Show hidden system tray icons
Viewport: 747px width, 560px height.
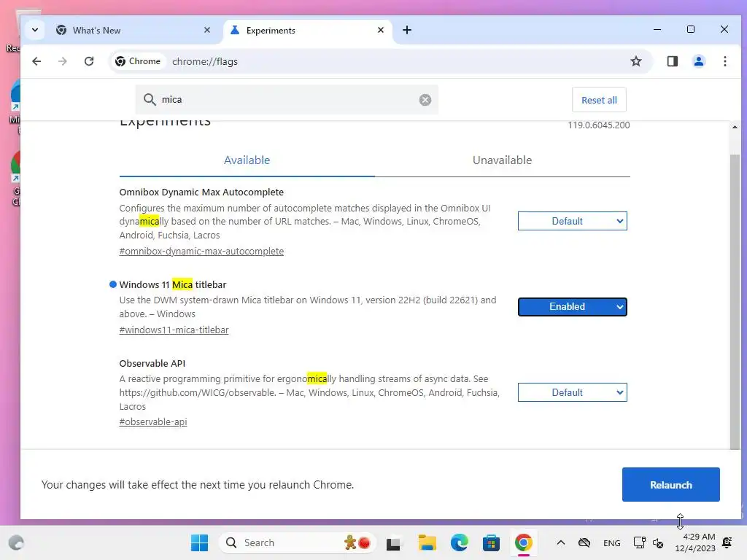point(561,542)
